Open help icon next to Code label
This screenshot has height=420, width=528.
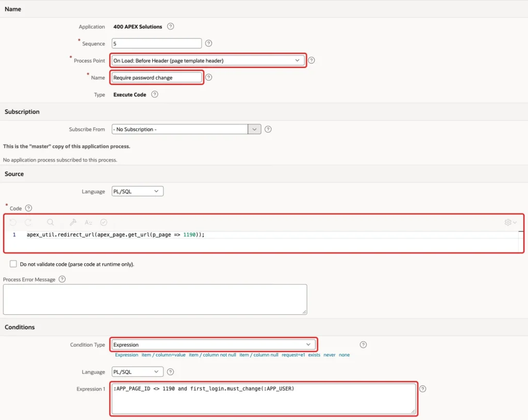click(29, 208)
